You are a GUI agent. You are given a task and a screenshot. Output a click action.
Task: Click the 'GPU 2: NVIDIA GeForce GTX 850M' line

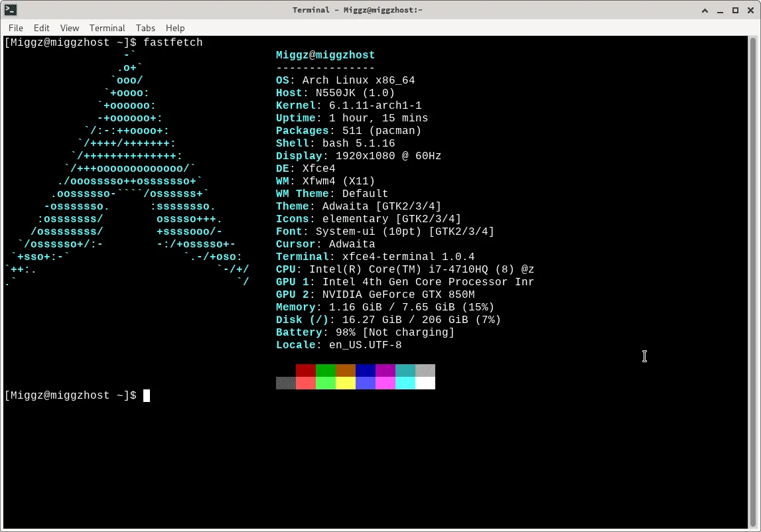click(375, 295)
